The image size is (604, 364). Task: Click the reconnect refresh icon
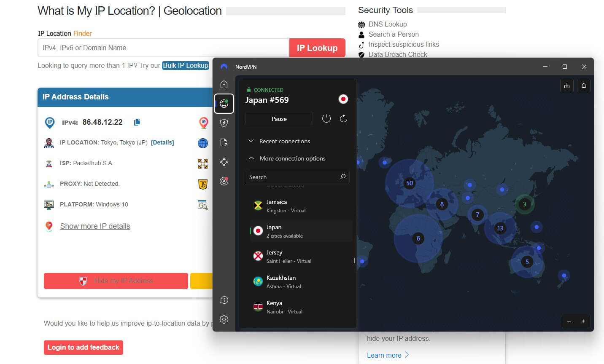point(343,119)
